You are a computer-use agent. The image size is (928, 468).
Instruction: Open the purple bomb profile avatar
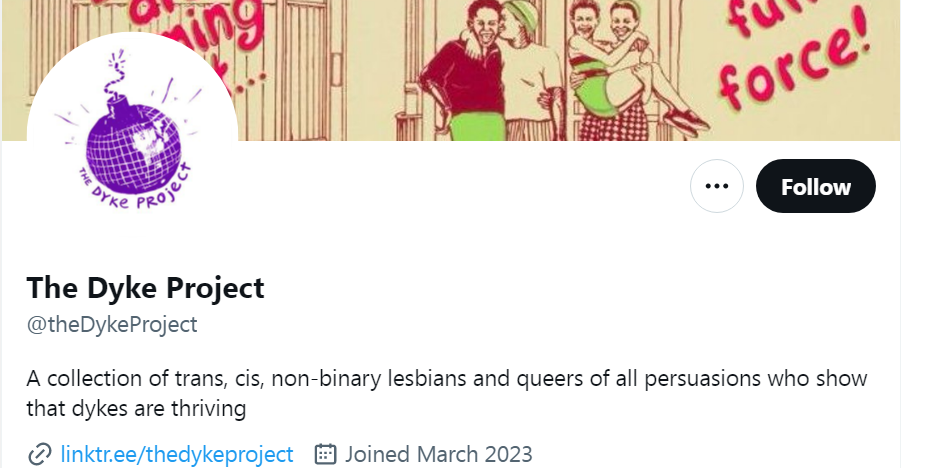point(132,135)
